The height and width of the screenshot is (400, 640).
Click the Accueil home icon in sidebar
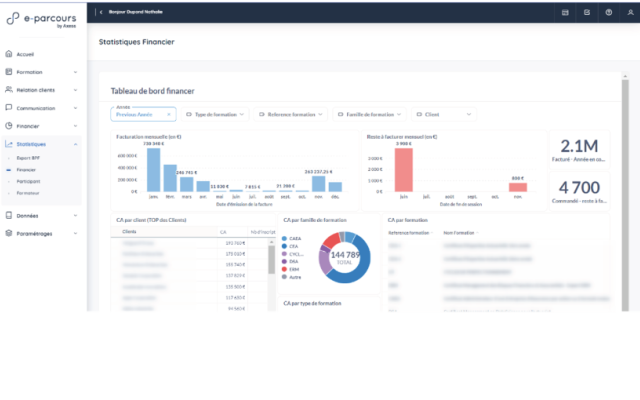[9, 54]
